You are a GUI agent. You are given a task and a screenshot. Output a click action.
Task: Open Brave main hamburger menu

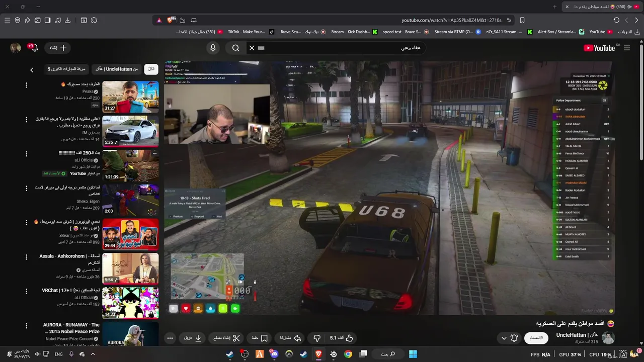[7, 20]
